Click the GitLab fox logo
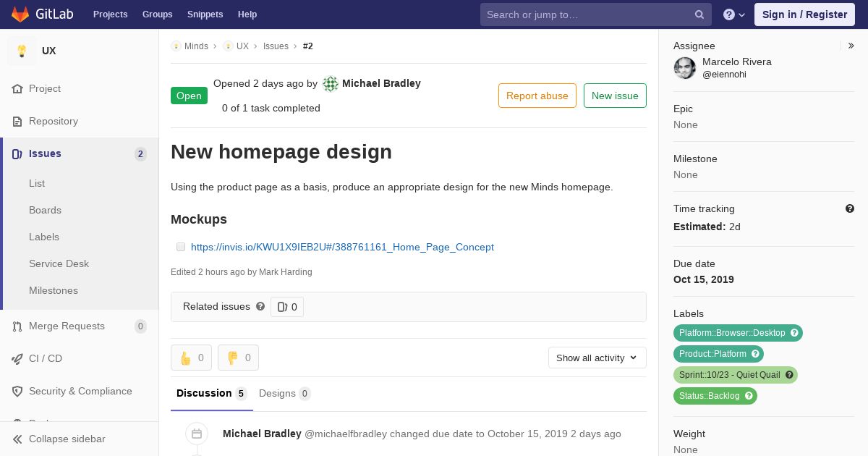The width and height of the screenshot is (868, 456). (20, 14)
